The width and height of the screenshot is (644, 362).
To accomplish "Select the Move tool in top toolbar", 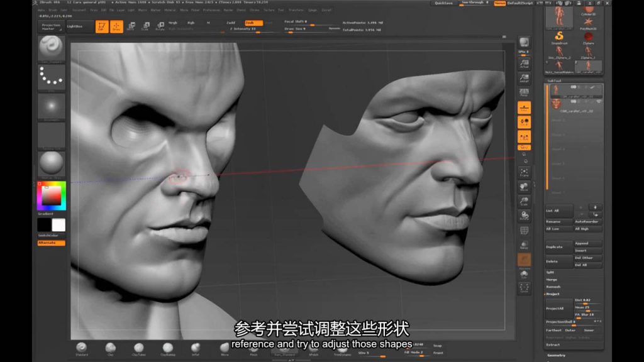I will 131,26.
